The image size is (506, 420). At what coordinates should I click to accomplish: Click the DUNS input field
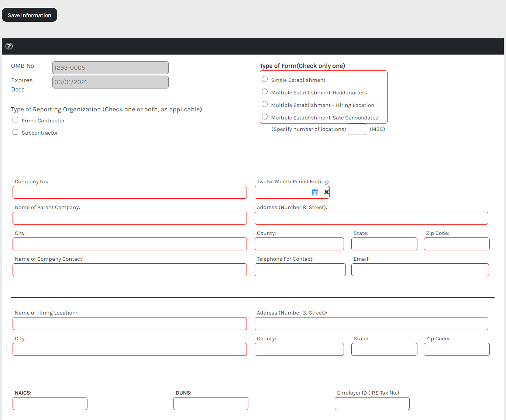point(211,404)
